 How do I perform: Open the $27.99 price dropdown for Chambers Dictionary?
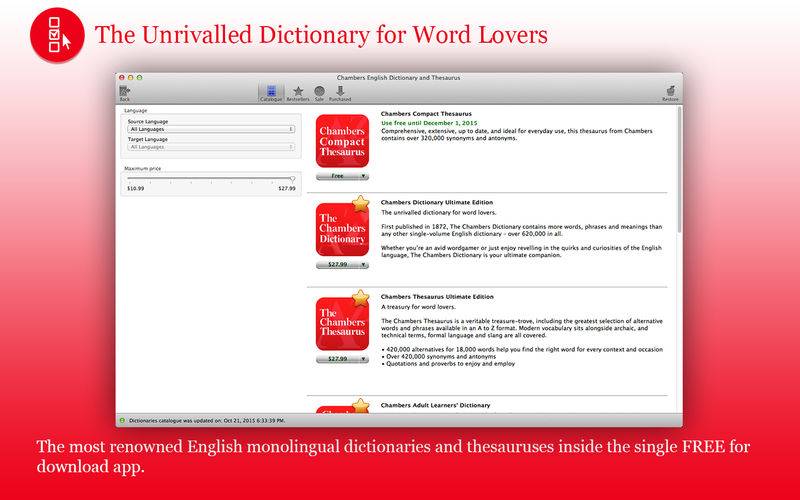[x=343, y=265]
